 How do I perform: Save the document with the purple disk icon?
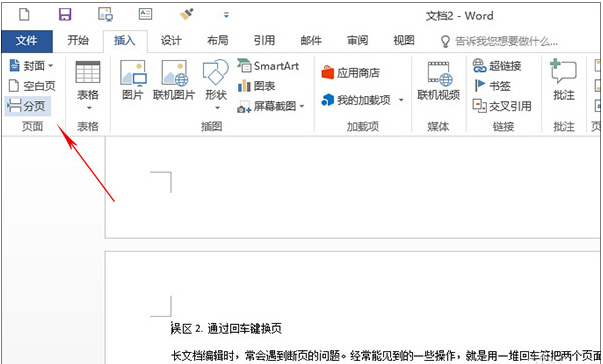pos(65,15)
